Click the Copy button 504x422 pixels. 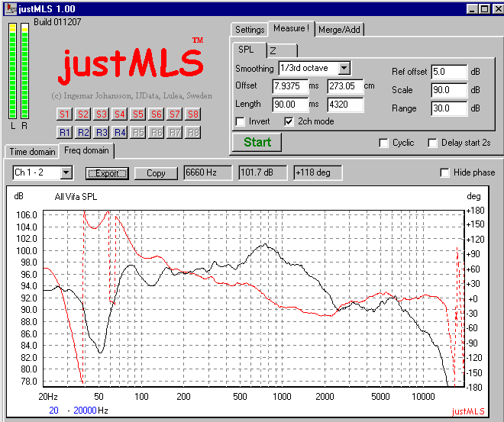tap(156, 173)
